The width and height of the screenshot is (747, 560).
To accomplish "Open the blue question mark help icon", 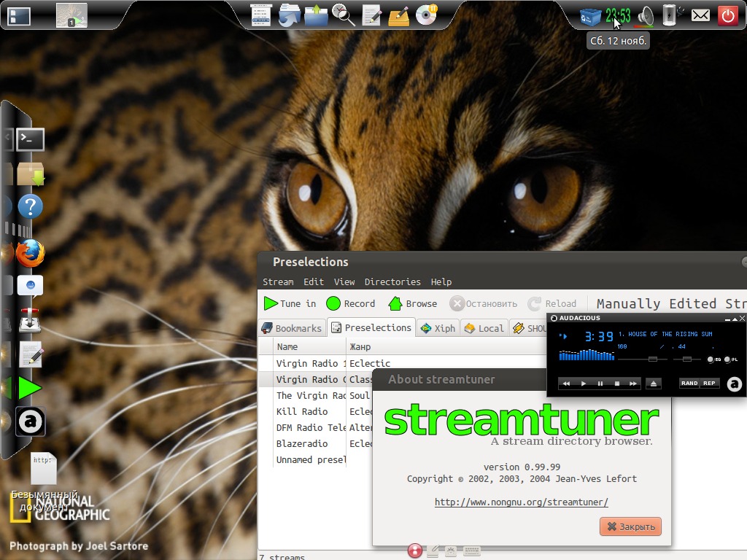I will pos(31,206).
